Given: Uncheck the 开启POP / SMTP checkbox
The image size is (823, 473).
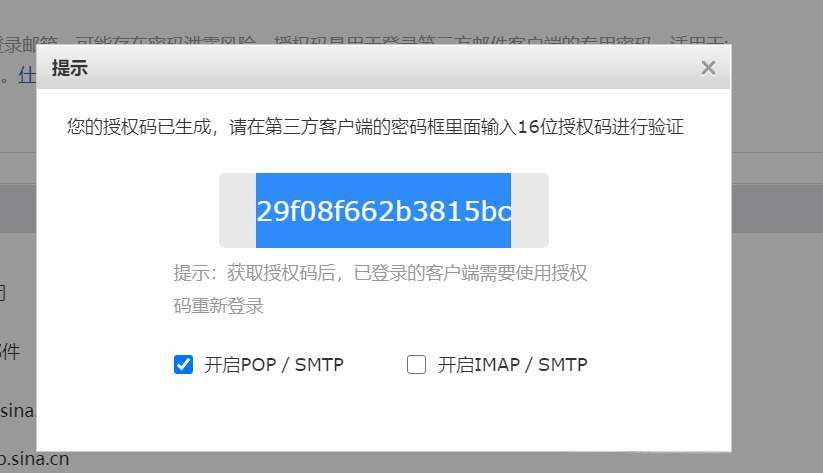Looking at the screenshot, I should pyautogui.click(x=183, y=364).
